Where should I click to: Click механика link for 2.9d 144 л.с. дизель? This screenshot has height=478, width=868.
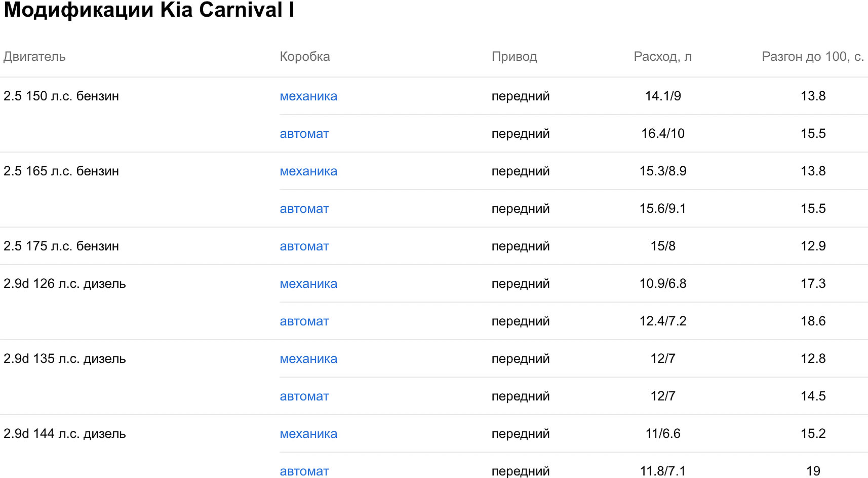[x=308, y=434]
